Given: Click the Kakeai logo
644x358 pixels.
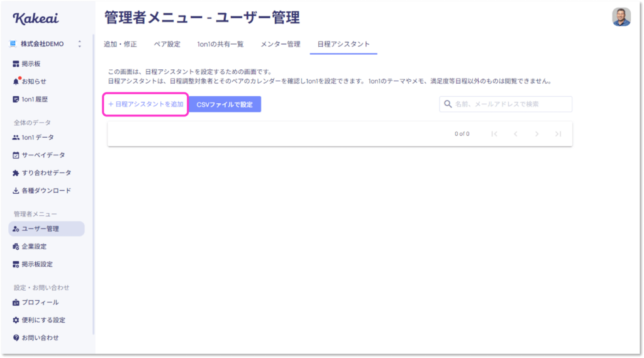Looking at the screenshot, I should coord(36,18).
